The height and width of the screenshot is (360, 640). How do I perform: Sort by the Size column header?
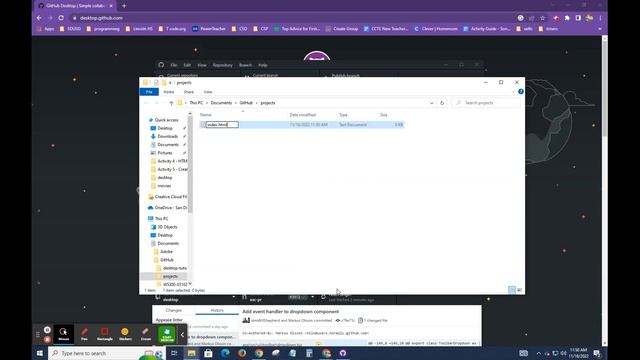pyautogui.click(x=384, y=115)
